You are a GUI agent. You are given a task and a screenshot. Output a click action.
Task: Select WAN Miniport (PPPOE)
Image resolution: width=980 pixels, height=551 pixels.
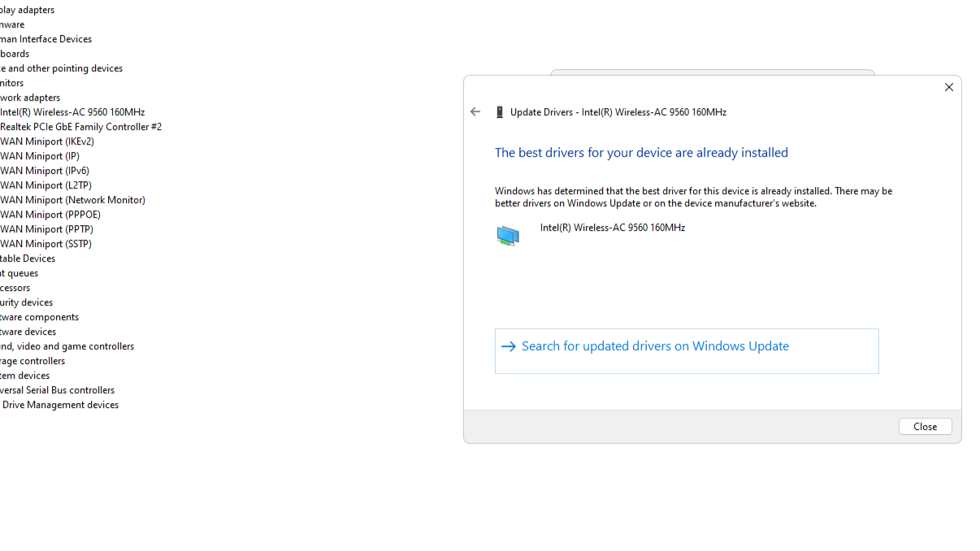(50, 215)
